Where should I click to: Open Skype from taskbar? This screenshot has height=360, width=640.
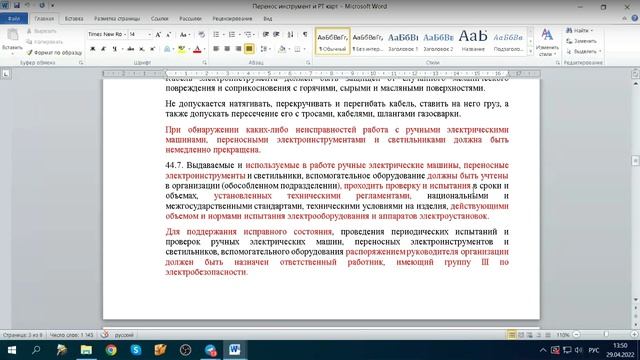(136, 350)
